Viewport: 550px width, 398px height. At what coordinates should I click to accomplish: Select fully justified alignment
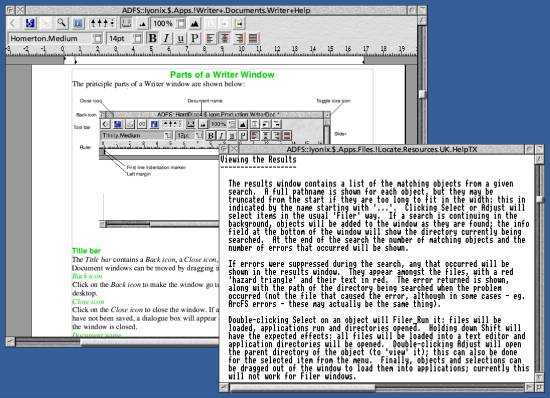coord(253,38)
